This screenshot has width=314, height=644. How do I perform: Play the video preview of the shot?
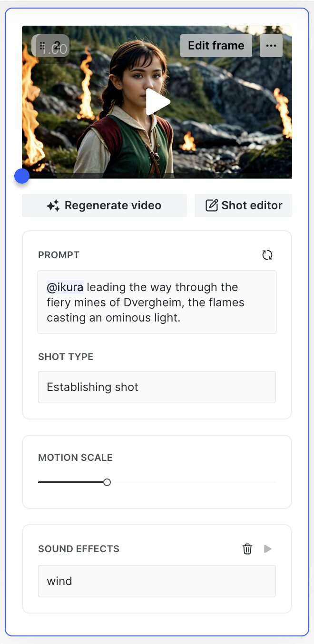(x=157, y=102)
